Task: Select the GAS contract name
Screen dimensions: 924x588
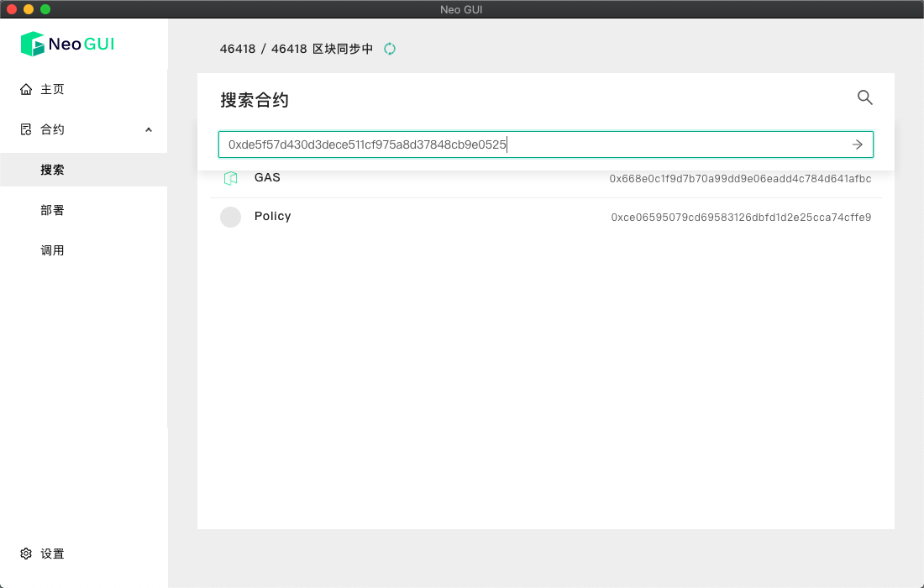Action: pyautogui.click(x=267, y=178)
